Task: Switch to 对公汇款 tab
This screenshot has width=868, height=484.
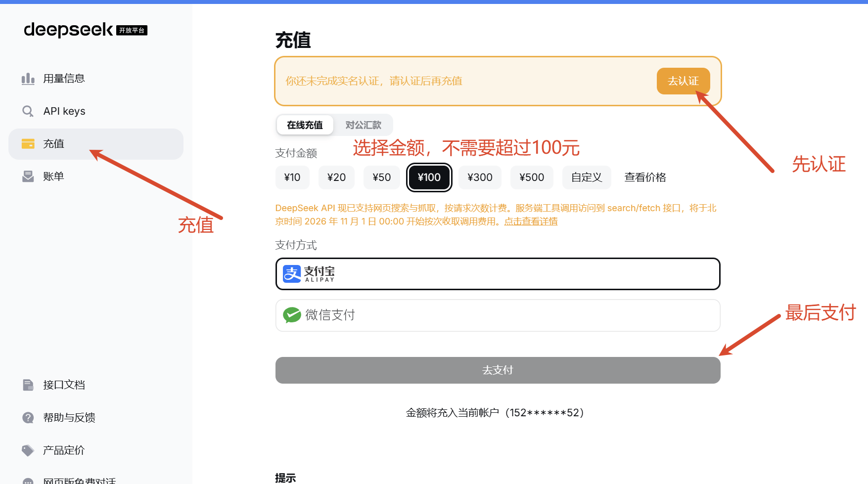Action: click(364, 125)
